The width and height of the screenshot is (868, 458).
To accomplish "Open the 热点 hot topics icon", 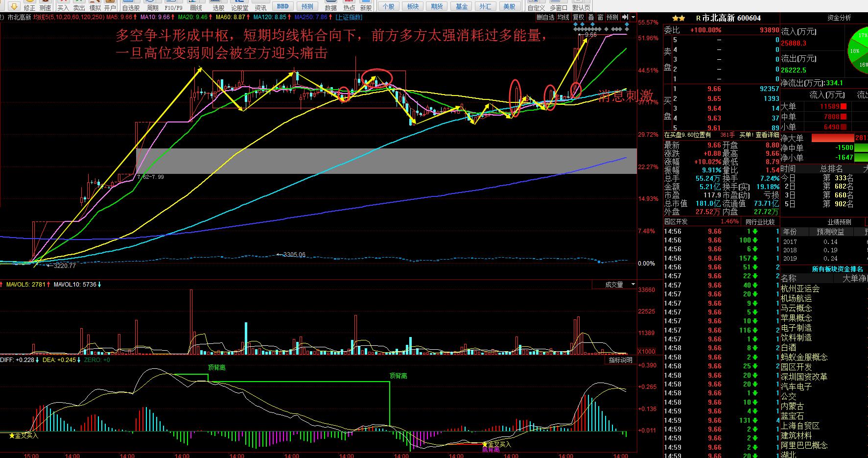I will coord(349,6).
